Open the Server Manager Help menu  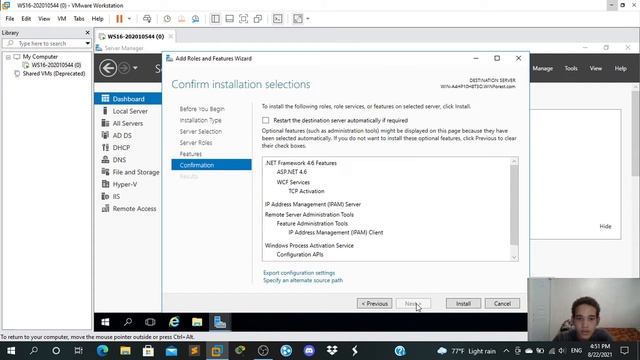[x=620, y=69]
